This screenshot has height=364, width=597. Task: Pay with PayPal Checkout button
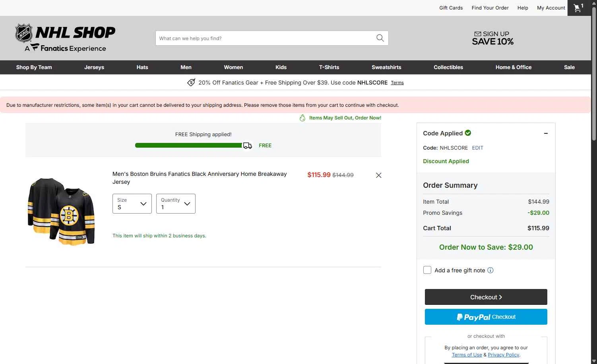[486, 317]
